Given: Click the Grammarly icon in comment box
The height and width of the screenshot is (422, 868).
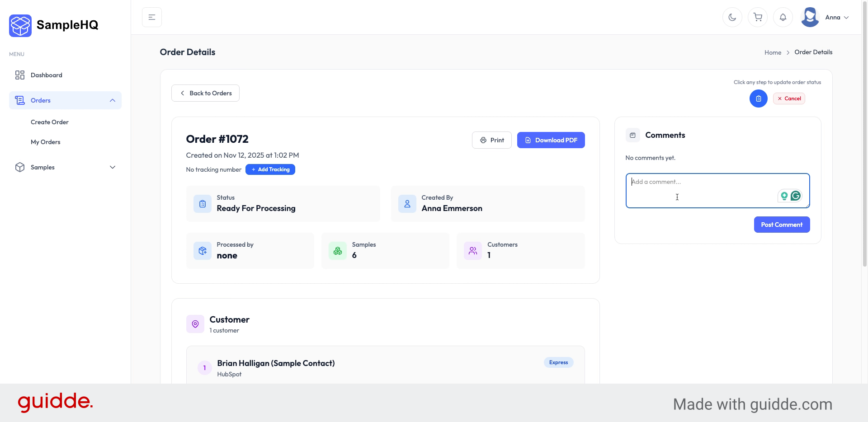Looking at the screenshot, I should 796,196.
